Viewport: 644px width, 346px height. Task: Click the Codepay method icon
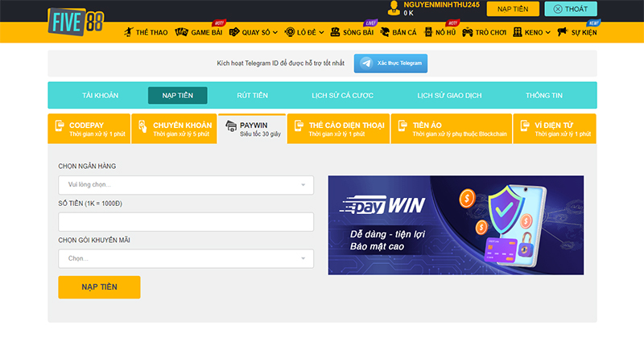click(60, 126)
